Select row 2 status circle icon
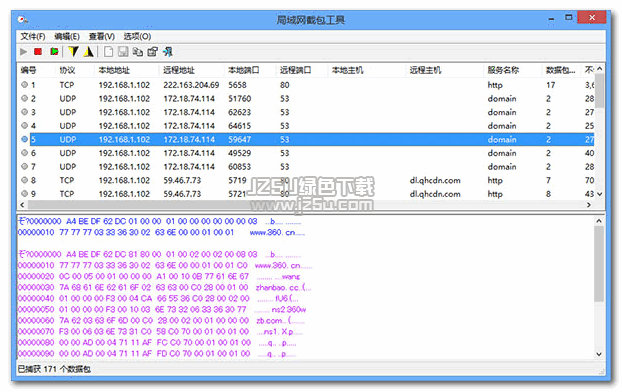Screen dimensions: 622x392 (x=25, y=98)
